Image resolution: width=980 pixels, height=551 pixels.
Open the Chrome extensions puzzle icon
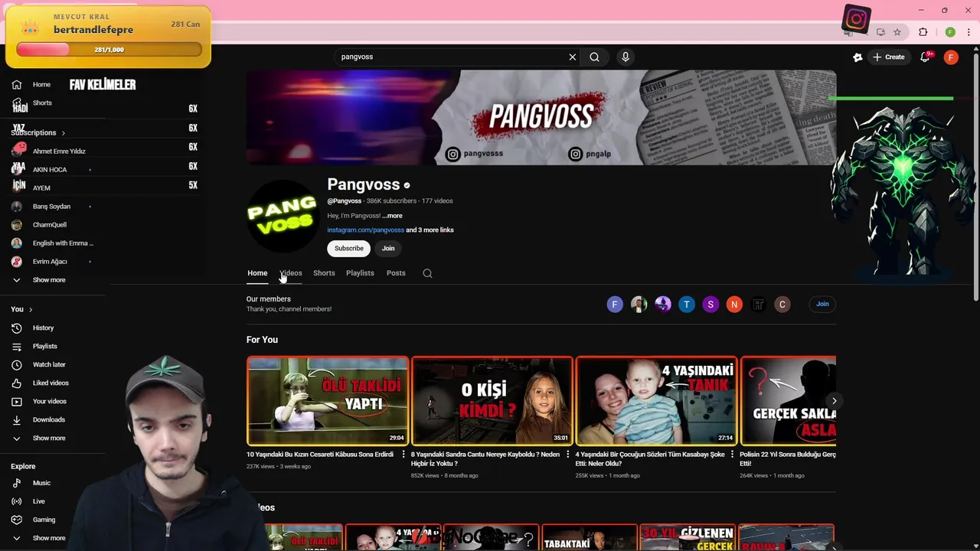click(x=923, y=32)
